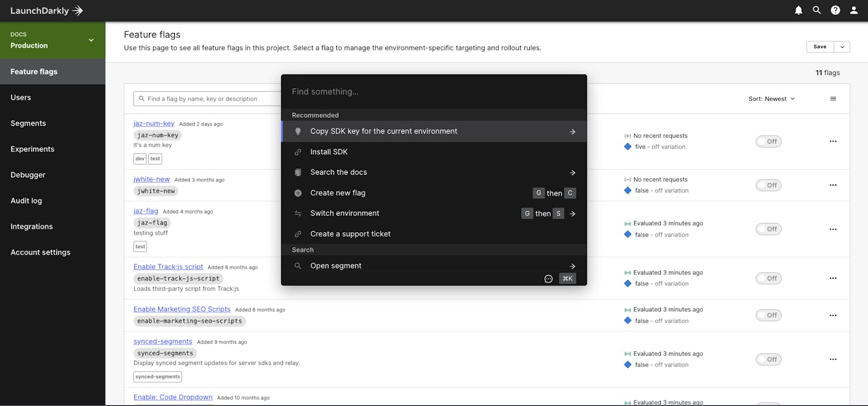
Task: Open the jwhite-new flag link
Action: [x=151, y=179]
